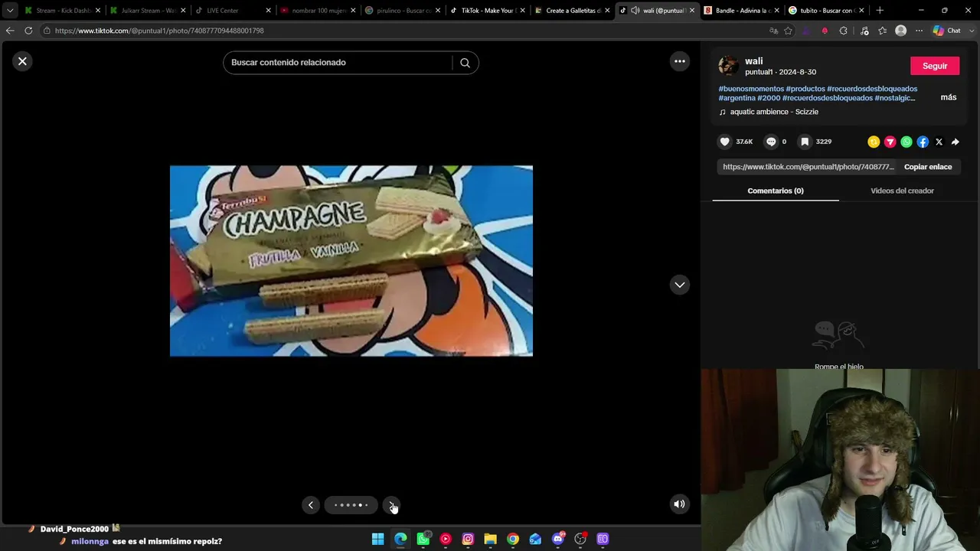Open the #productos hashtag
This screenshot has height=551, width=980.
coord(805,89)
